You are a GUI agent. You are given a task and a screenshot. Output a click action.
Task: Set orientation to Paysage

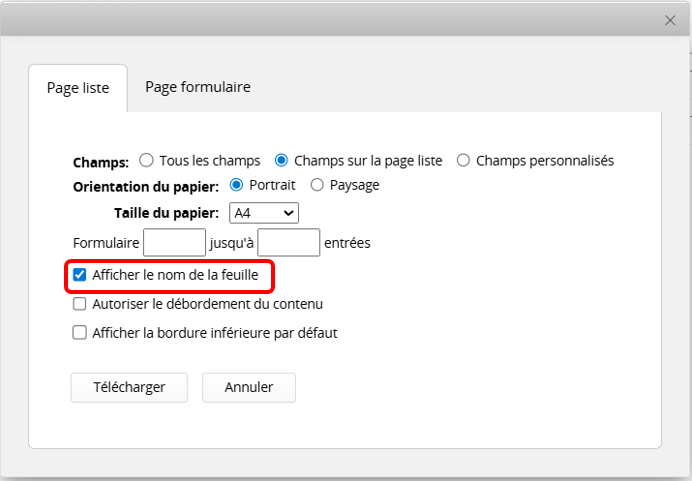[x=317, y=185]
